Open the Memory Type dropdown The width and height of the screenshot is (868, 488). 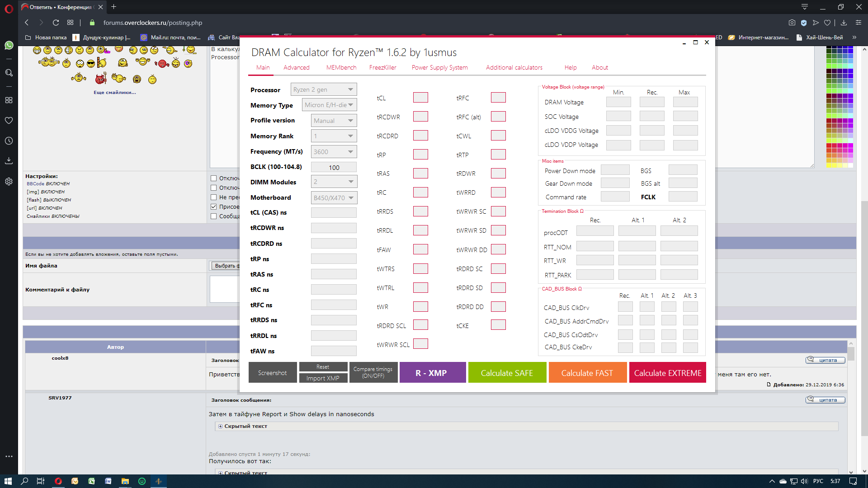click(x=329, y=105)
